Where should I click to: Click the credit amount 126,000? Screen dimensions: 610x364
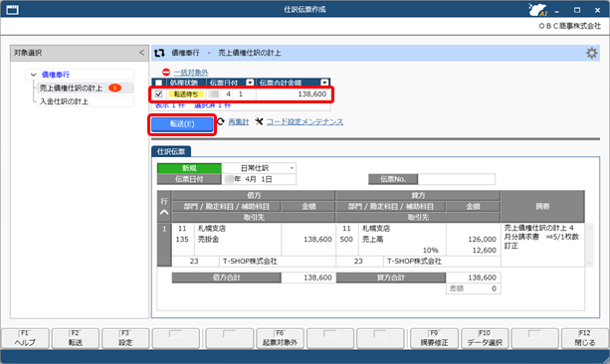pos(482,239)
